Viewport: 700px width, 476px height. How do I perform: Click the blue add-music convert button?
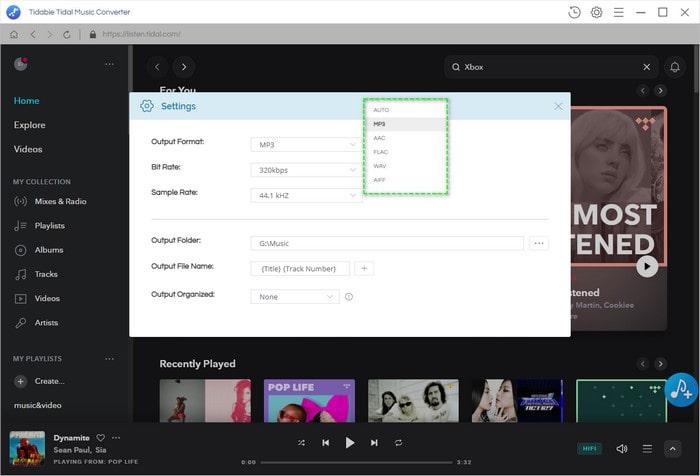click(x=681, y=390)
